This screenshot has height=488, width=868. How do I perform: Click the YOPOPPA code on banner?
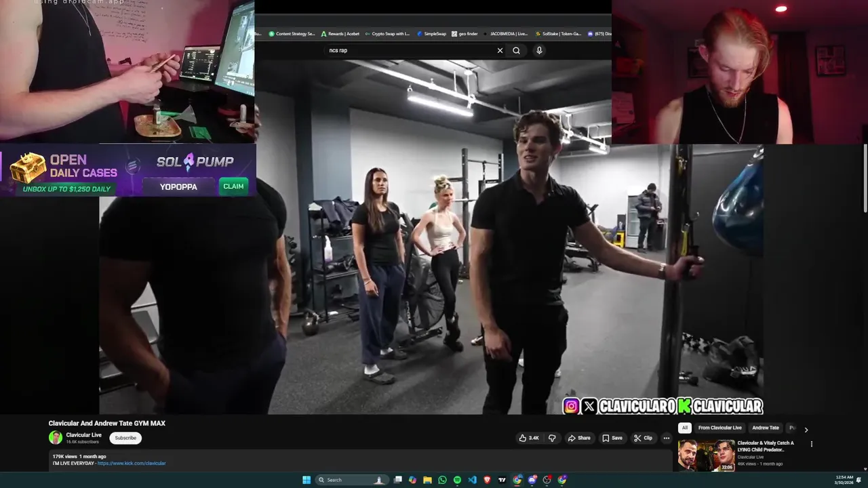point(178,186)
